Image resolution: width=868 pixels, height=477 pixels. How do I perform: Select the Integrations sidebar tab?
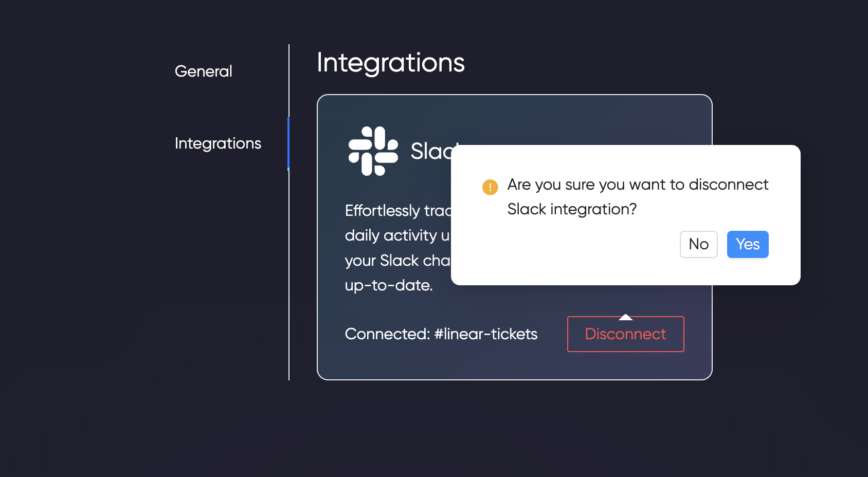click(218, 143)
